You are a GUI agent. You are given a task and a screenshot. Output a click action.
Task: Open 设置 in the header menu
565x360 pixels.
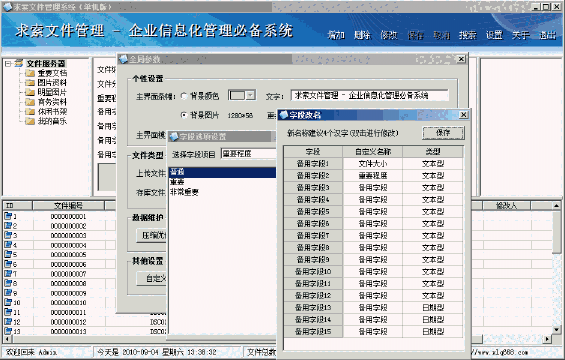pyautogui.click(x=494, y=35)
